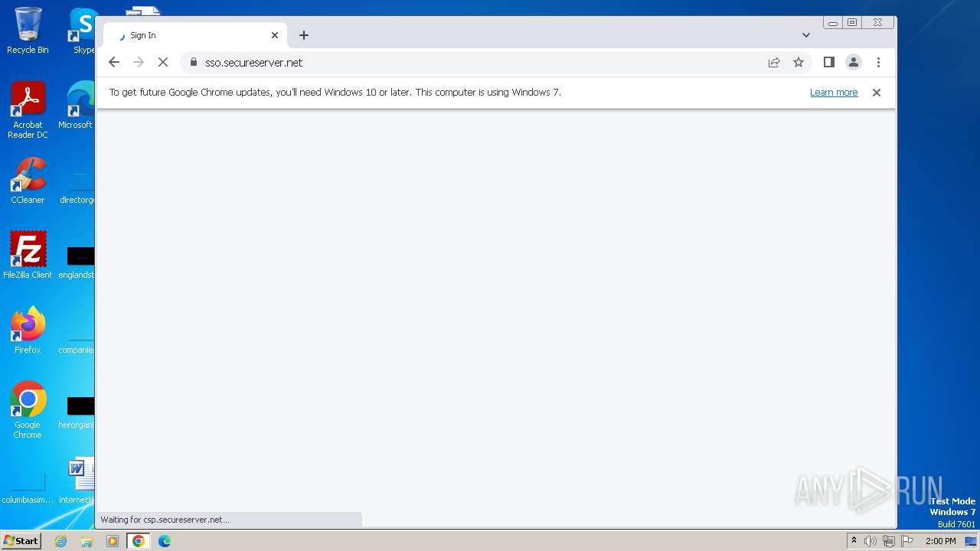Launch Internet Explorer from taskbar
980x551 pixels.
tap(61, 541)
